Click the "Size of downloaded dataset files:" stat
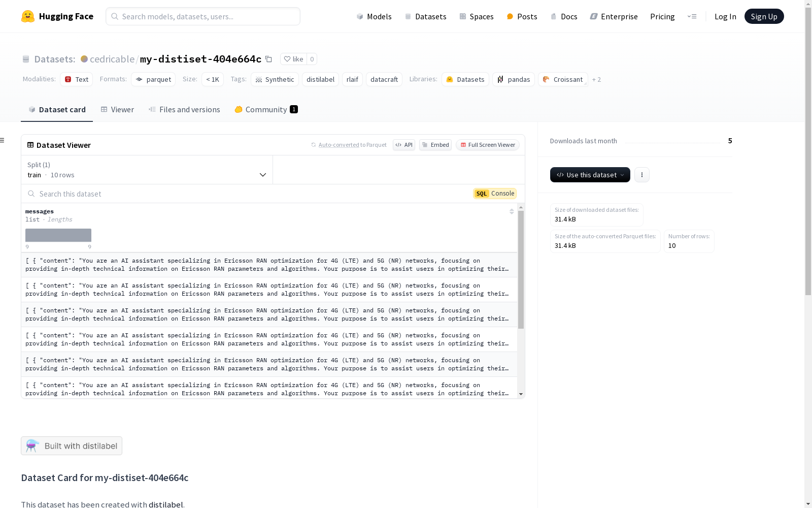Screen dimensions: 812x508 coord(597,215)
